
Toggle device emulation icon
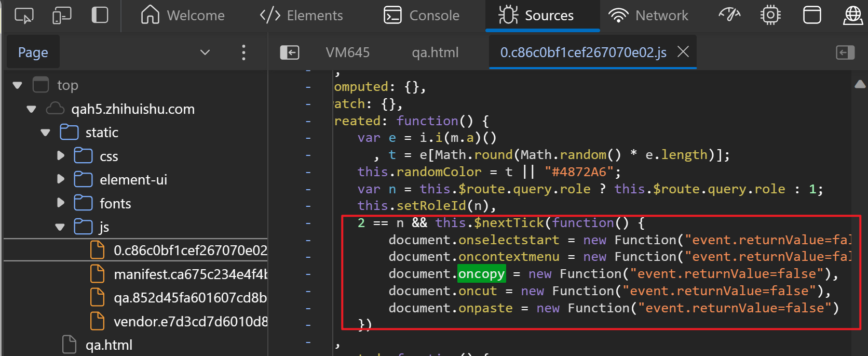[x=62, y=16]
